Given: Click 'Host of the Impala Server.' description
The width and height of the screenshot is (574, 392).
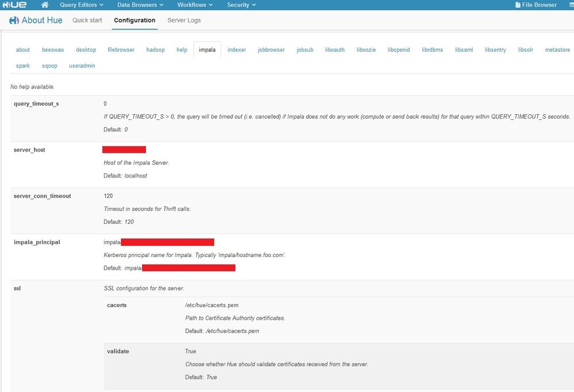Looking at the screenshot, I should click(136, 163).
